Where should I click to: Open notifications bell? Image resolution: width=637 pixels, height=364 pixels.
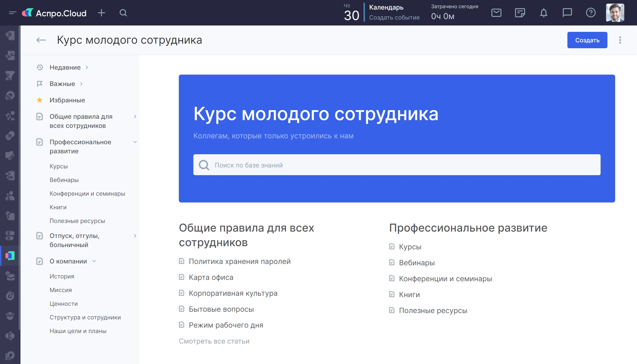(x=543, y=13)
